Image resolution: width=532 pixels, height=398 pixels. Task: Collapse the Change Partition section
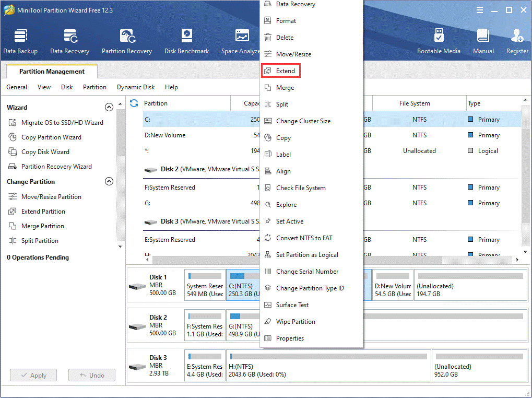click(x=109, y=182)
